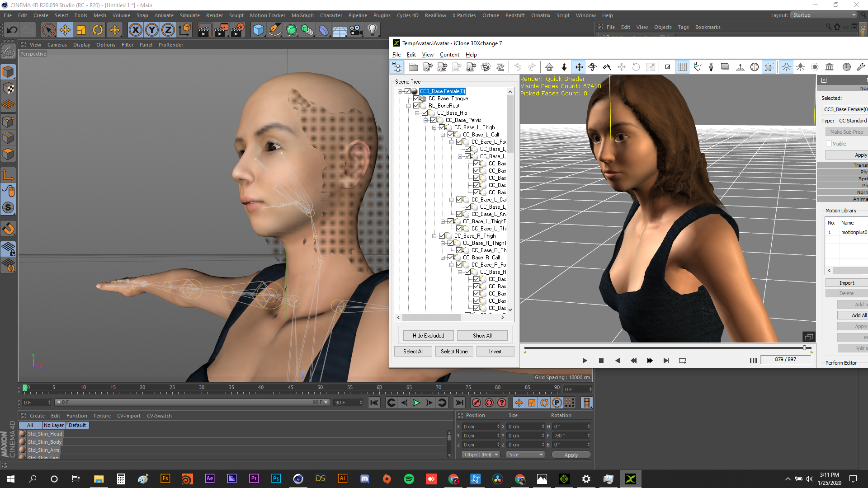
Task: Collapse the CC_Base_L_Thigh tree node
Action: [x=434, y=127]
